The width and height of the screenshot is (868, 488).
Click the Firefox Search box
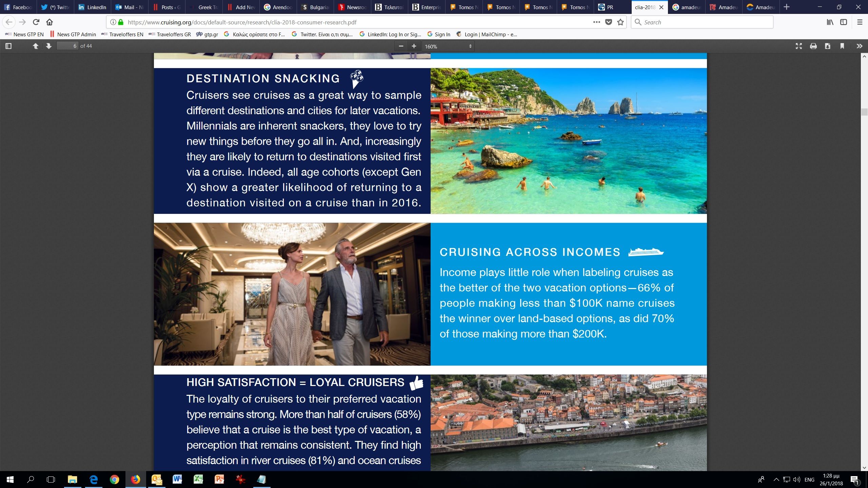[x=702, y=22]
